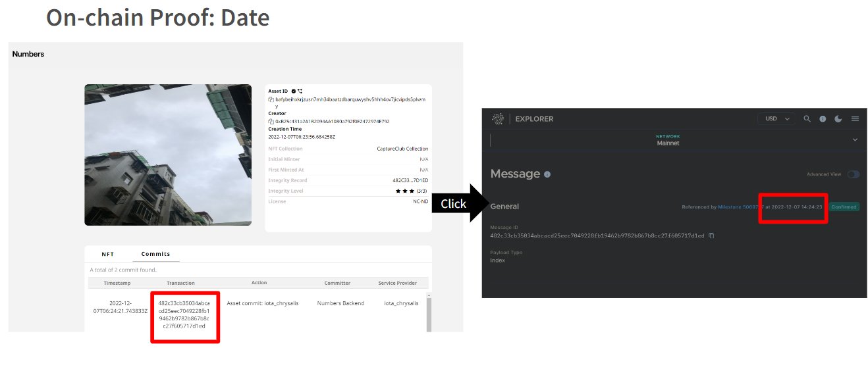Click the Confirmed status badge
Viewport: 868px width, 373px height.
844,207
